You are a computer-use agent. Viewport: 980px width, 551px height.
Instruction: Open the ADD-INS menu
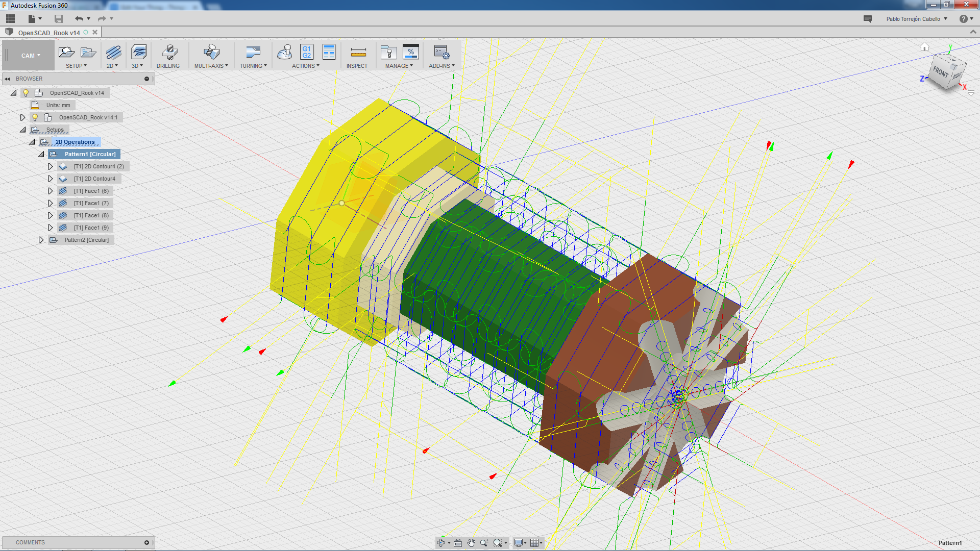tap(442, 66)
